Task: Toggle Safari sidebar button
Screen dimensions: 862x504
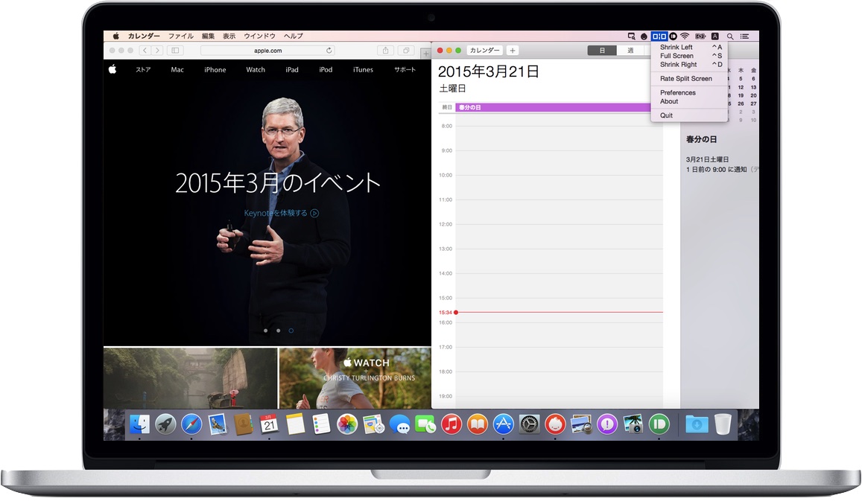Action: pyautogui.click(x=175, y=50)
